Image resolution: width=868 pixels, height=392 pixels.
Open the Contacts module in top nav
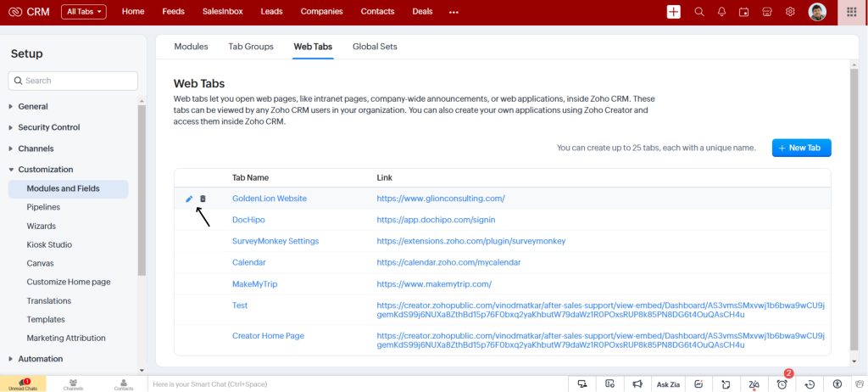pos(377,11)
